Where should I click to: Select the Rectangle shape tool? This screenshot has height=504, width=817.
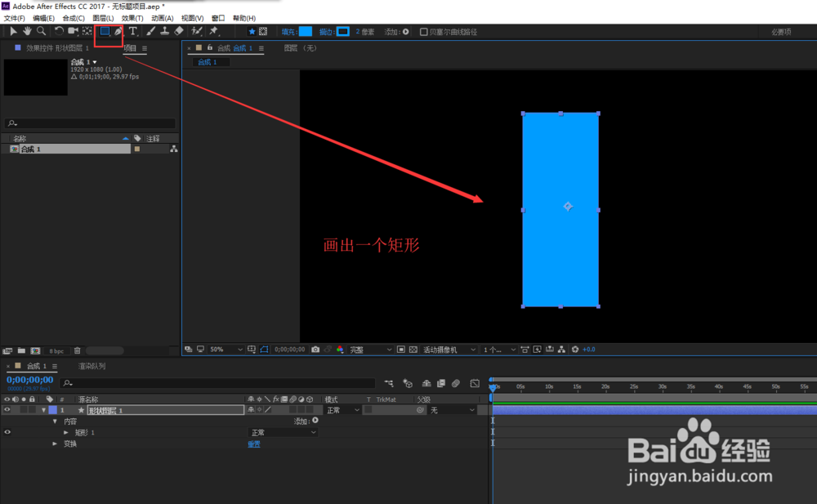point(105,31)
